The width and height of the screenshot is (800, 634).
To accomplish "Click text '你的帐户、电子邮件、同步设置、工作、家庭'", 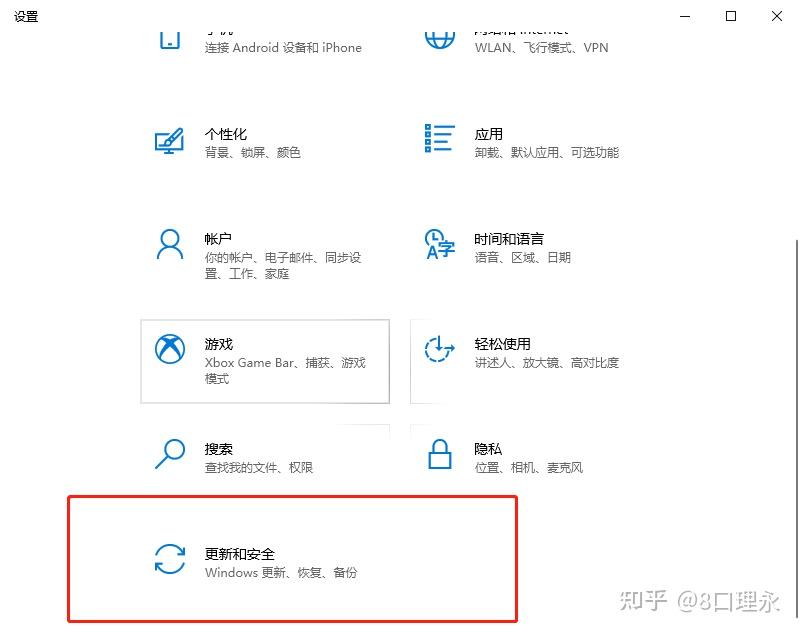I will [283, 266].
